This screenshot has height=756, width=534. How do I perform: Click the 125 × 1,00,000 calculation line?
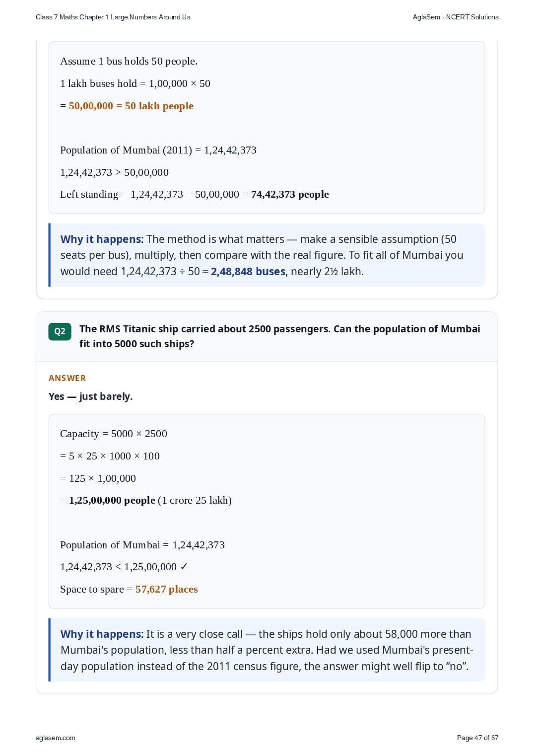[x=98, y=478]
